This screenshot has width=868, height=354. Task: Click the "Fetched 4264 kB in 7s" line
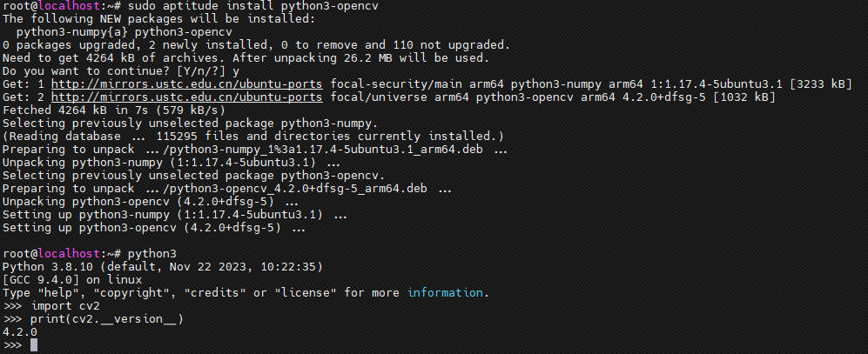113,110
